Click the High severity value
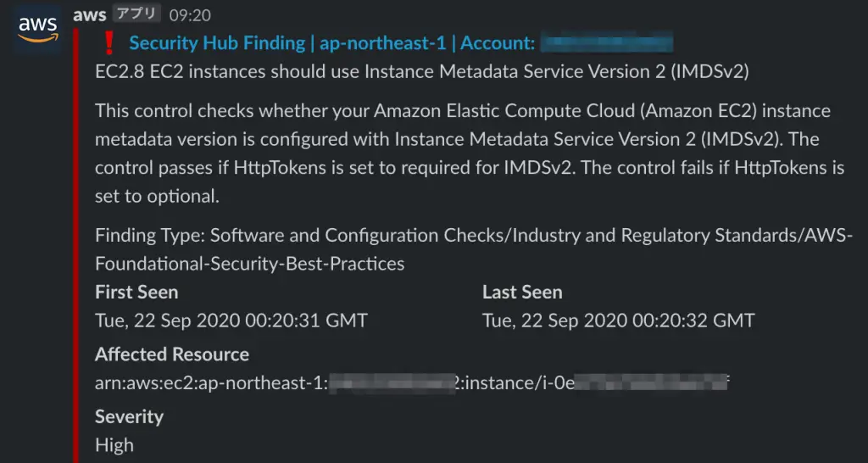The width and height of the screenshot is (868, 463). 114,444
